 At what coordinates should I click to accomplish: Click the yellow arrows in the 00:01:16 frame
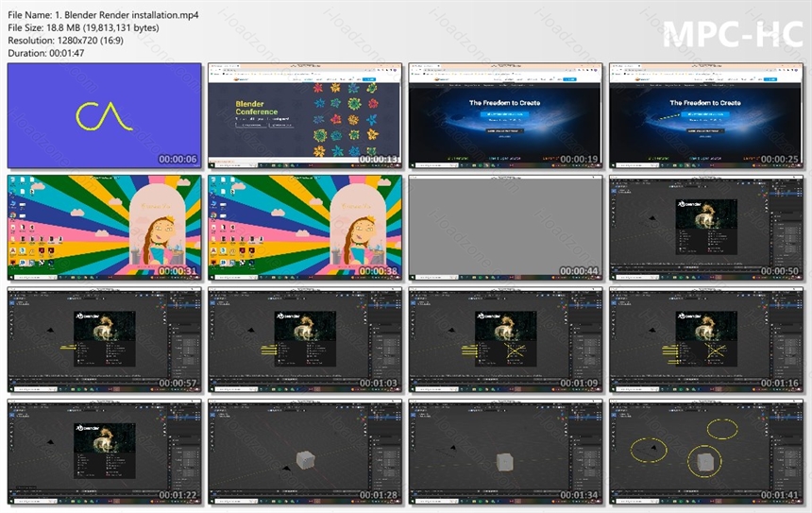[x=669, y=353]
